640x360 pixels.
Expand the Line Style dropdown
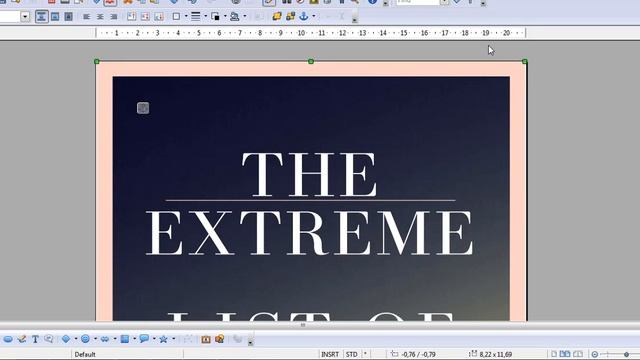[x=205, y=17]
